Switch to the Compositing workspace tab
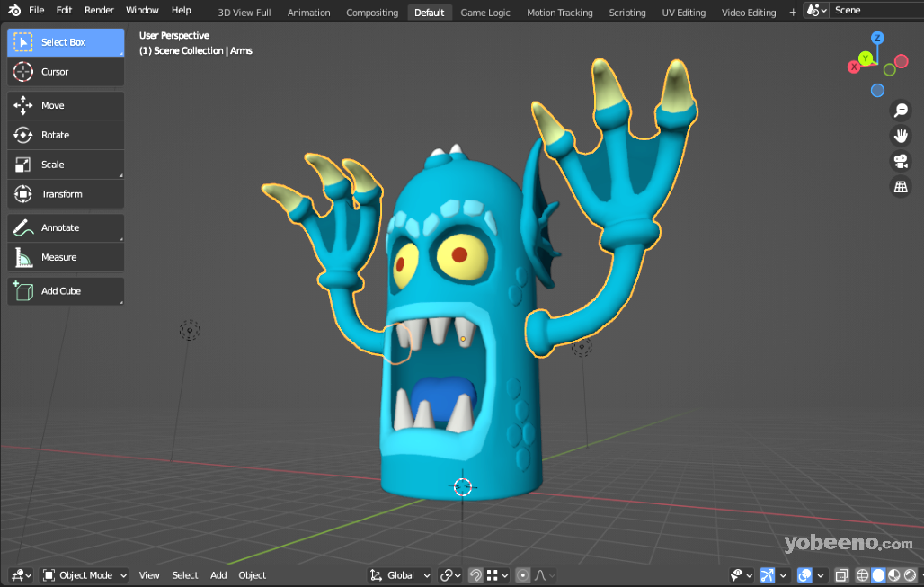Screen dimensions: 924x587 (x=372, y=13)
